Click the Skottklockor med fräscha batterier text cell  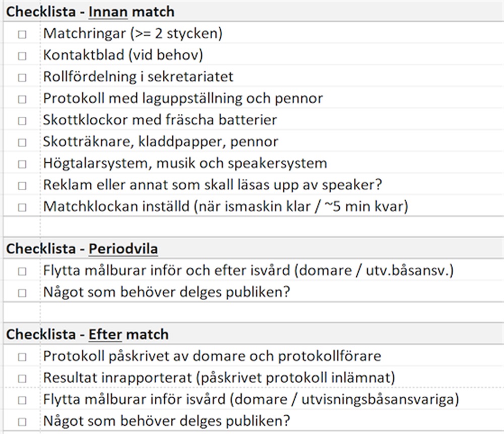coord(272,120)
